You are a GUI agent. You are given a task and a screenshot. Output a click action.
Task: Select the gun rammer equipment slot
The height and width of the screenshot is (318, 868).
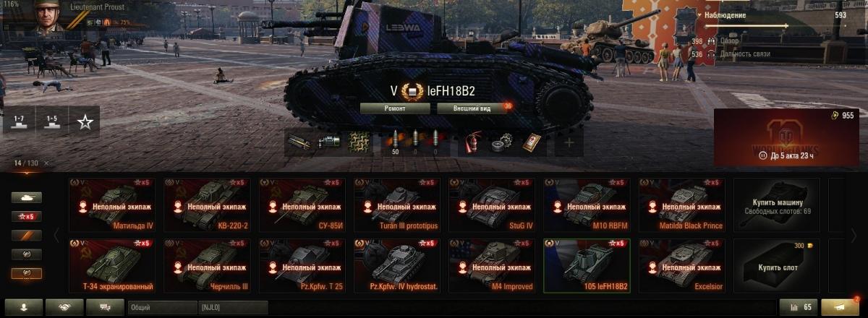point(297,143)
